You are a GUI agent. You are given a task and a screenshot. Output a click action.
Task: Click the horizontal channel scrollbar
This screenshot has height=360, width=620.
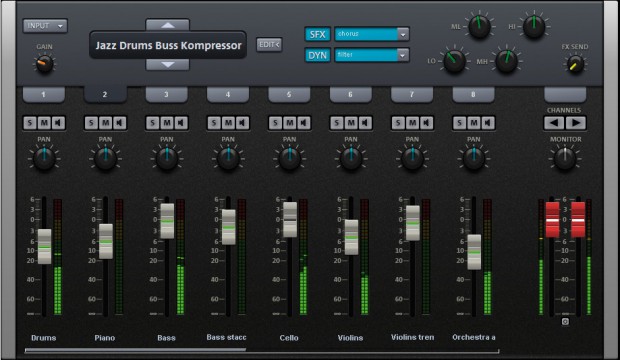pyautogui.click(x=135, y=350)
